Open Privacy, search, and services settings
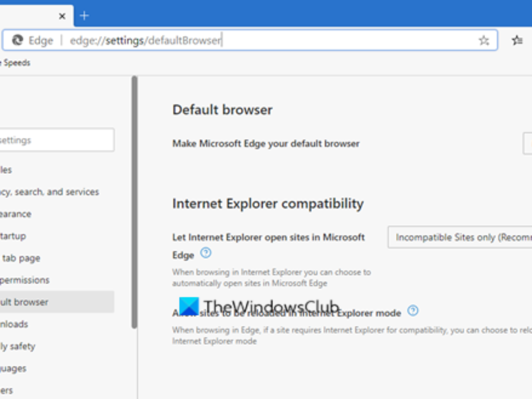The image size is (532, 399). (x=49, y=192)
